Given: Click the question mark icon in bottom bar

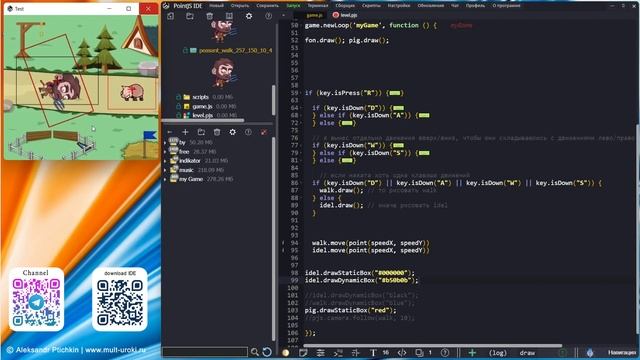Looking at the screenshot, I should click(x=445, y=353).
